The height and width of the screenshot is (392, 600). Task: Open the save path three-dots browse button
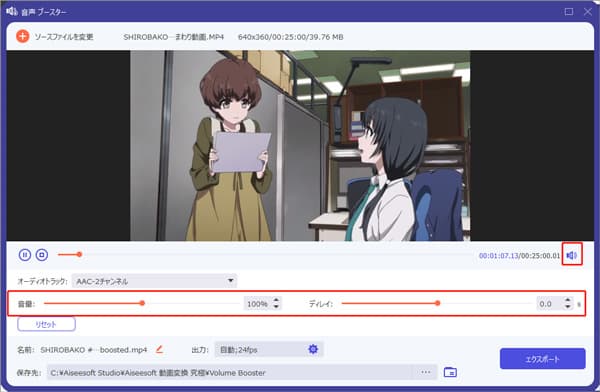pyautogui.click(x=426, y=372)
